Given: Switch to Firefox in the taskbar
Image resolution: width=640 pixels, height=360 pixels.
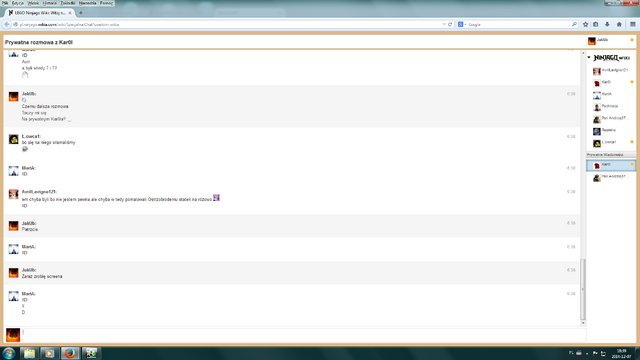Looking at the screenshot, I should [70, 353].
